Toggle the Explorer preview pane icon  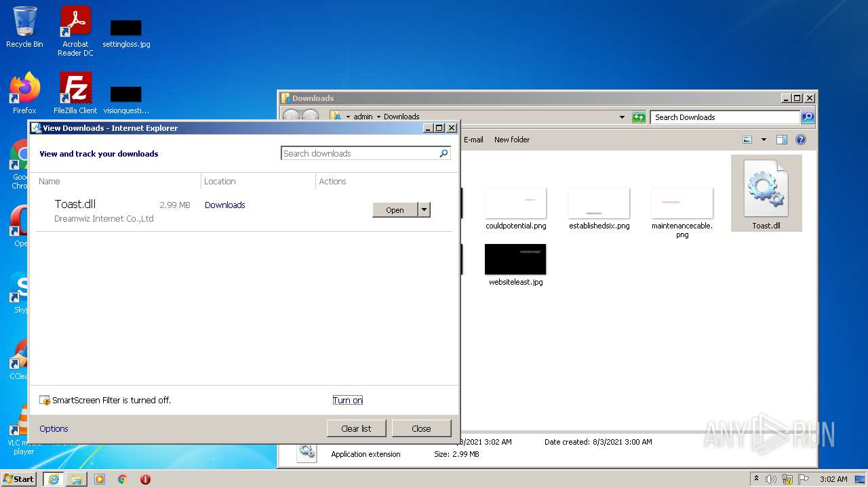click(x=781, y=140)
